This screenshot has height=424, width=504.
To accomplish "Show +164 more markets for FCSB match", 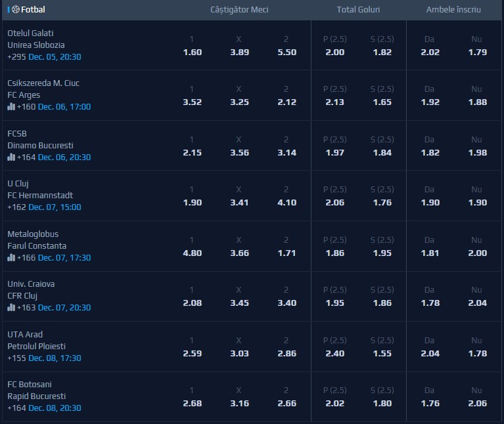I will point(26,157).
